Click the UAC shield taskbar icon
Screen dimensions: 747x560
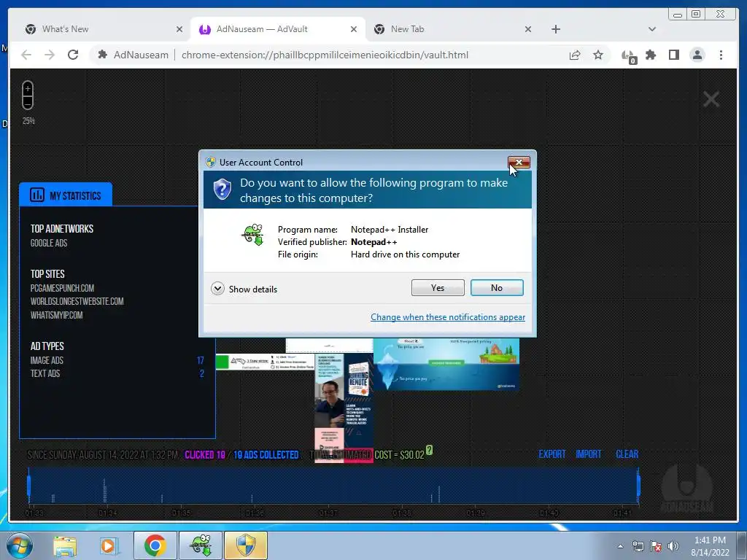[246, 545]
